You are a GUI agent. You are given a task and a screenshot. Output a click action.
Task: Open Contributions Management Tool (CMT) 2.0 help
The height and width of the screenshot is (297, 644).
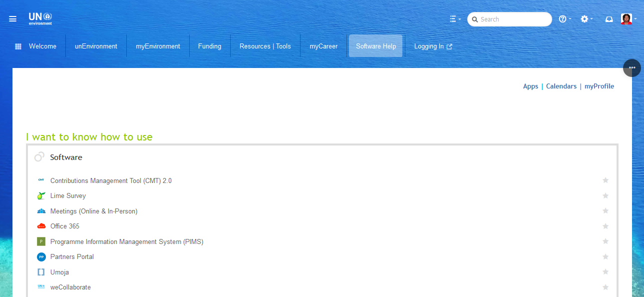111,181
